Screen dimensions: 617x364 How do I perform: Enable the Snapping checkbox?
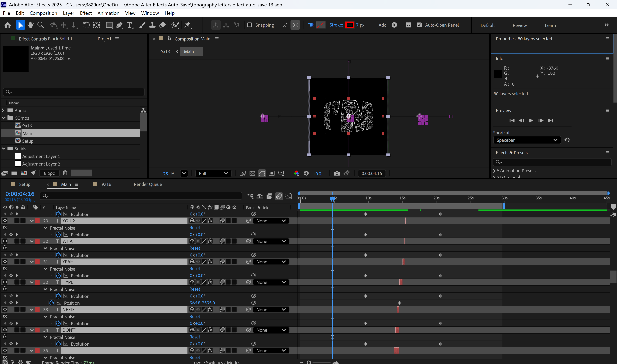(x=249, y=25)
